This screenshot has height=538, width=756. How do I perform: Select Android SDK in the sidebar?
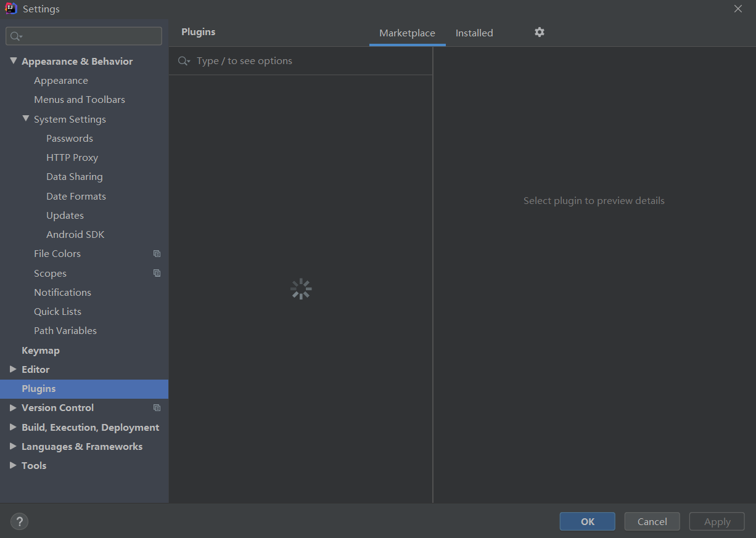pyautogui.click(x=75, y=234)
